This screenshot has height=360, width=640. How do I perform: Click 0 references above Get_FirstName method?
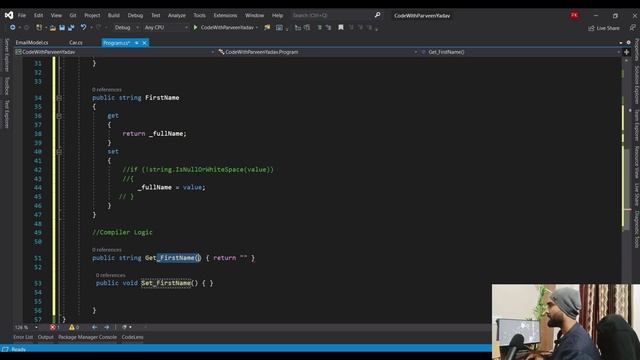tap(107, 249)
